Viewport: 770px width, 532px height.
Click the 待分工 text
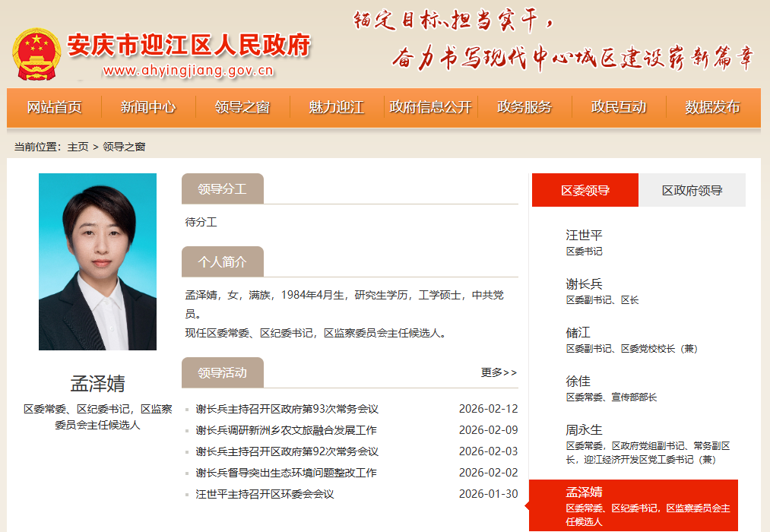(x=201, y=222)
